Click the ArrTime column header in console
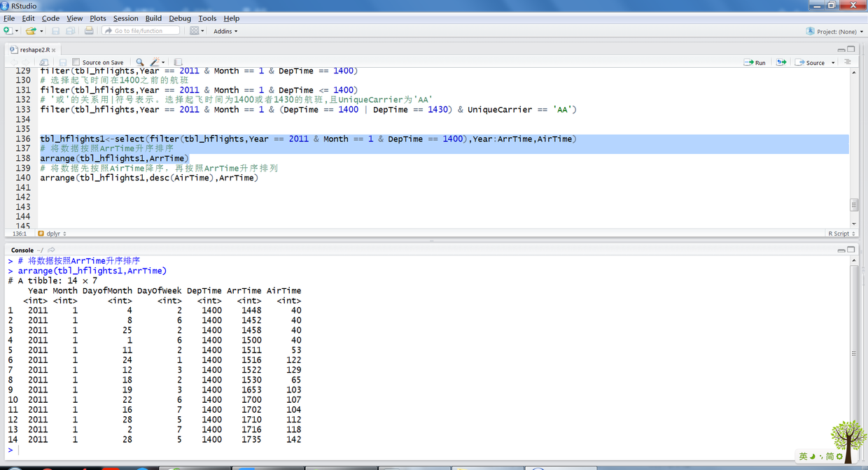The width and height of the screenshot is (868, 470). pos(244,290)
